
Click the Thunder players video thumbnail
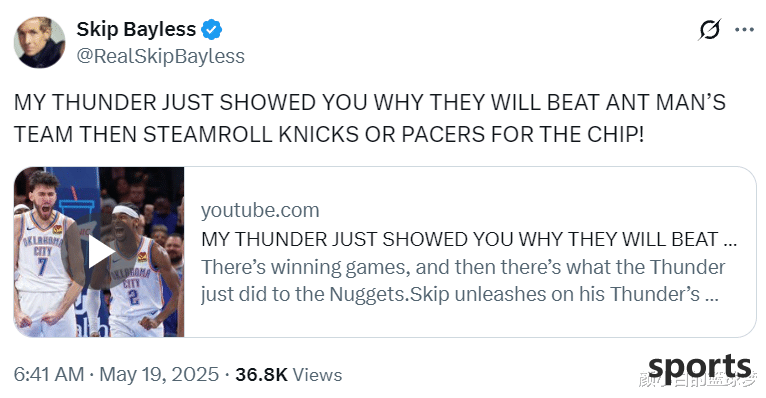coord(99,252)
